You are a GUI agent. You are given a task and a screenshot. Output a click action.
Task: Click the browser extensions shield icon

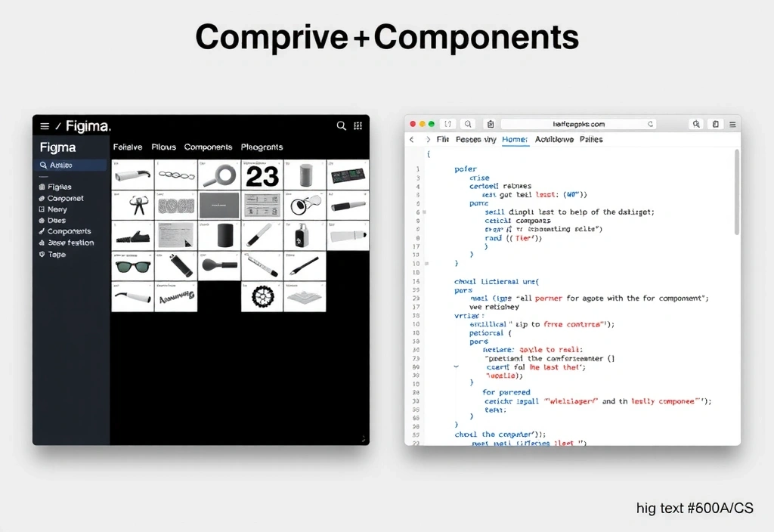[x=489, y=123]
